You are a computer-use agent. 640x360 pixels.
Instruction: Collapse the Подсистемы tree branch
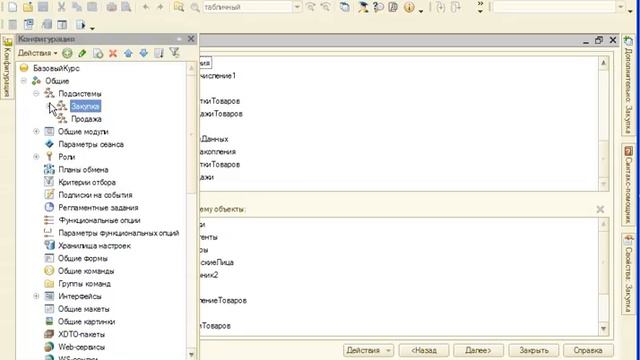[36, 93]
